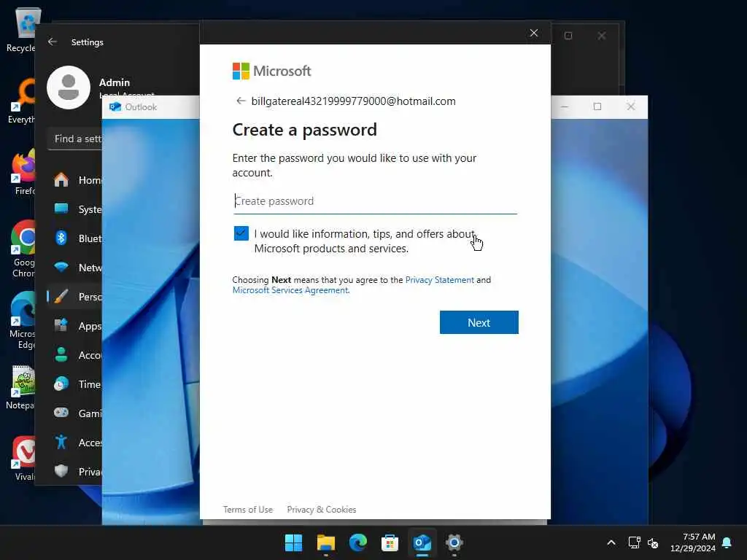Screen dimensions: 747x560
Task: Select the Microsoft Edge desktop shortcut
Action: [23, 320]
